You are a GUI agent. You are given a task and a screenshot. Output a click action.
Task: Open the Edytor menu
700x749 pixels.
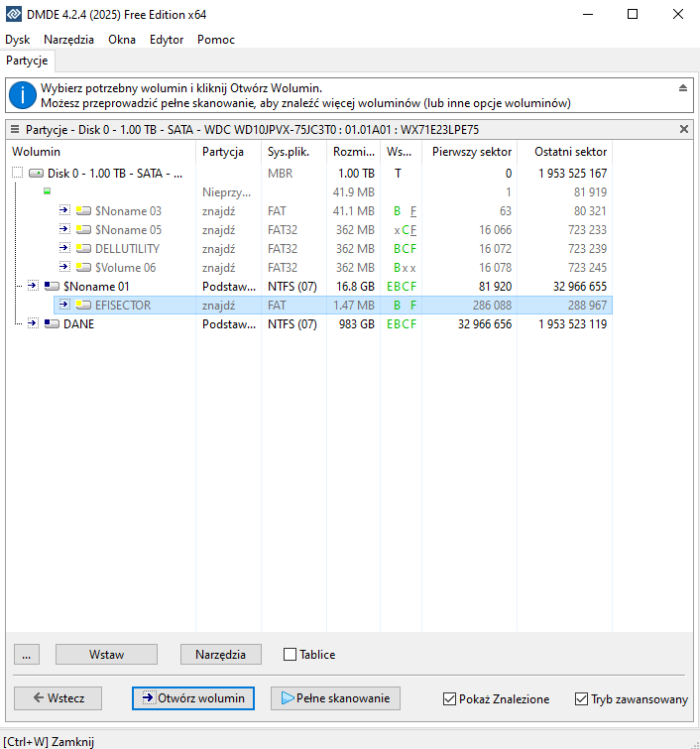tap(167, 40)
